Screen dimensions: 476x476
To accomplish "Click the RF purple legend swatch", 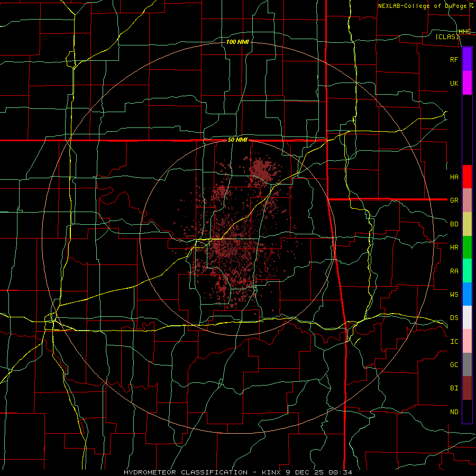I will pyautogui.click(x=467, y=59).
